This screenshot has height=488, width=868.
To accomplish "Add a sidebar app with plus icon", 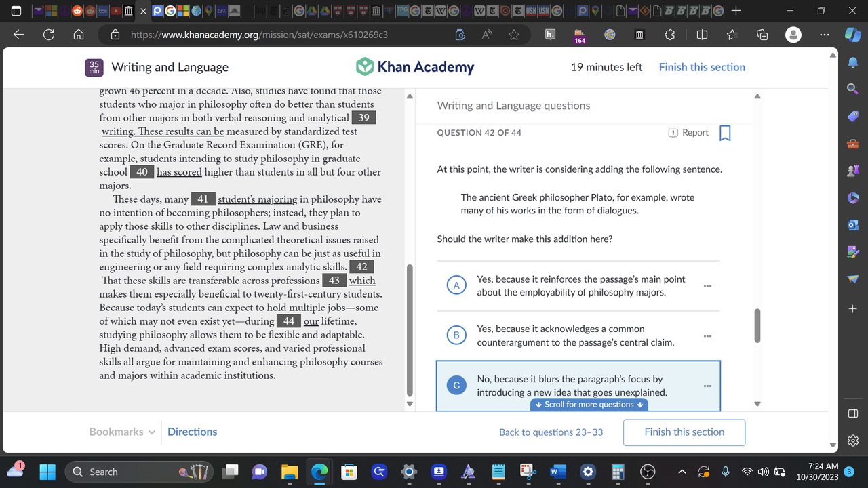I will [x=853, y=309].
